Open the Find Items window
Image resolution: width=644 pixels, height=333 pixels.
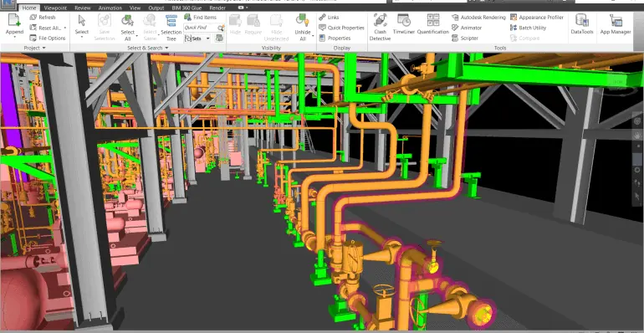[200, 18]
